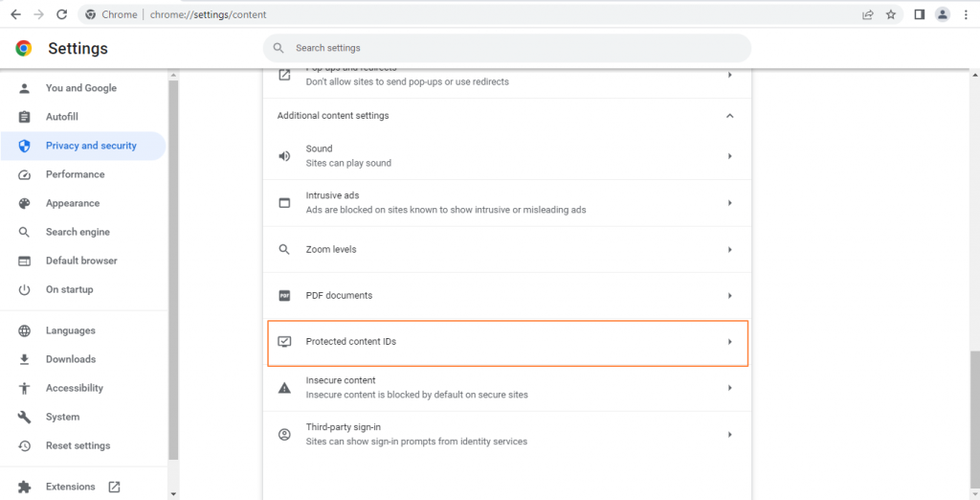Expand the Zoom levels arrow
Viewport: 980px width, 500px height.
pos(729,250)
